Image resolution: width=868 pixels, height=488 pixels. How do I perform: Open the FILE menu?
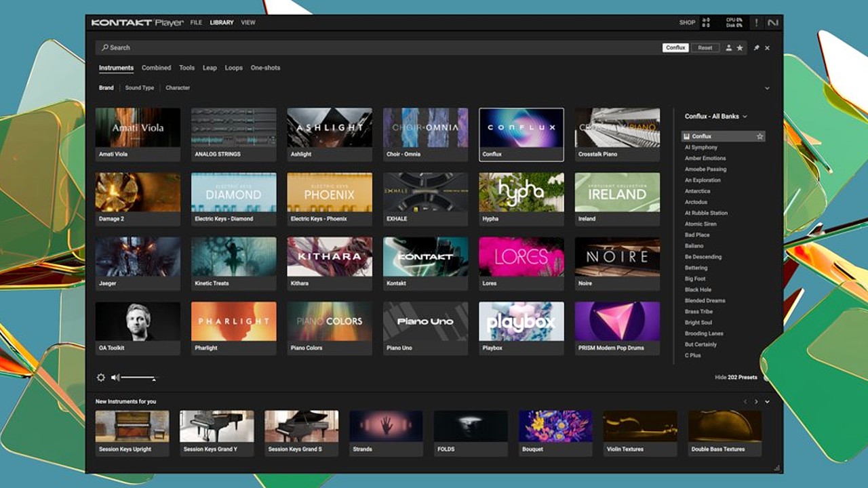coord(196,22)
